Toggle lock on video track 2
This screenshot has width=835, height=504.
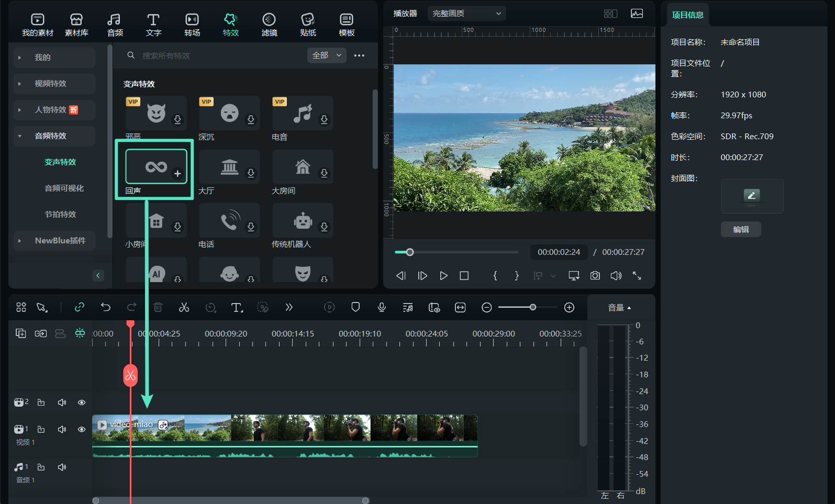41,402
